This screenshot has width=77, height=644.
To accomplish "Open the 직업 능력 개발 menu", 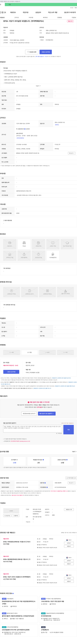I will [x=53, y=12].
